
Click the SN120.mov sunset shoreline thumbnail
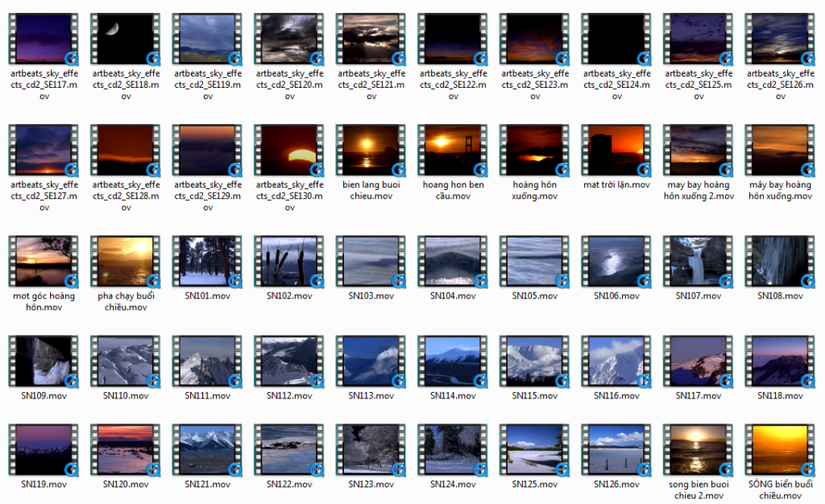[125, 449]
